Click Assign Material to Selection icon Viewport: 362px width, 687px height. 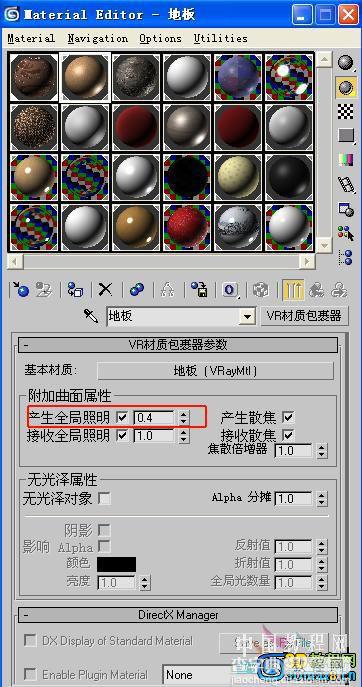75,290
